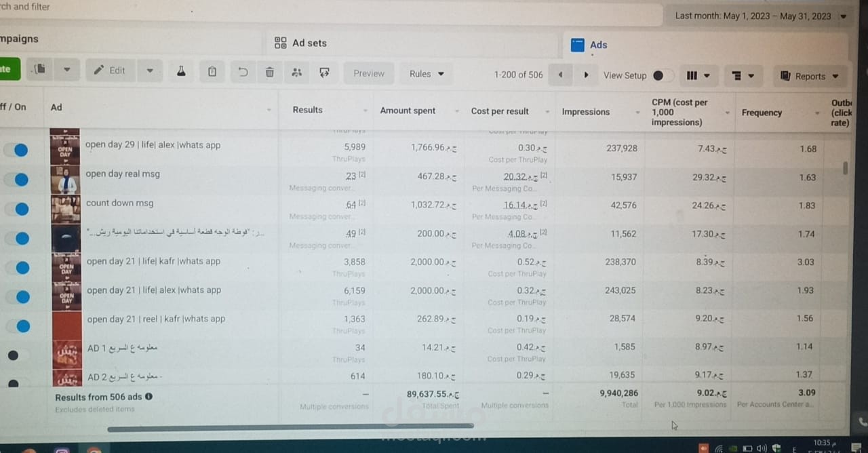Open the Columns layout dropdown

[x=698, y=75]
